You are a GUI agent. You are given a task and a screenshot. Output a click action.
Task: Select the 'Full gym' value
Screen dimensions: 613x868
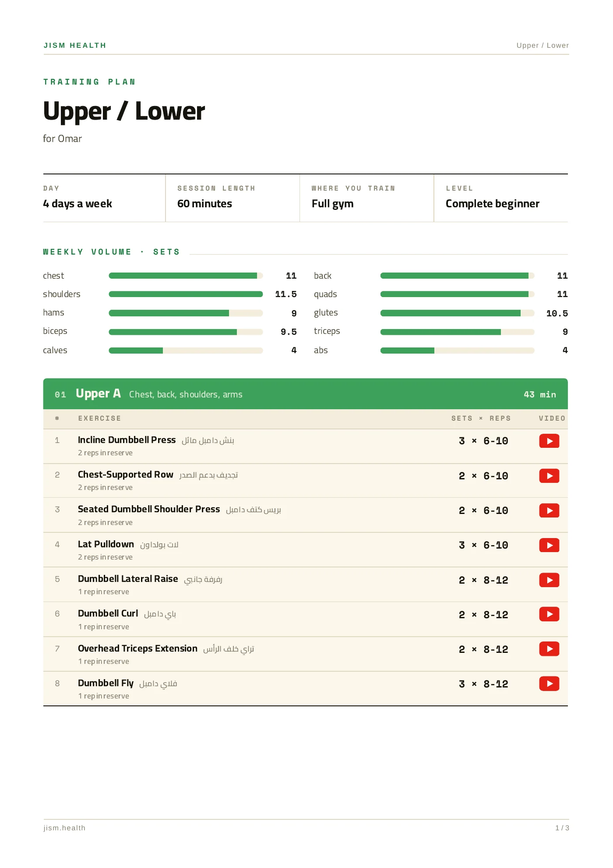click(332, 204)
